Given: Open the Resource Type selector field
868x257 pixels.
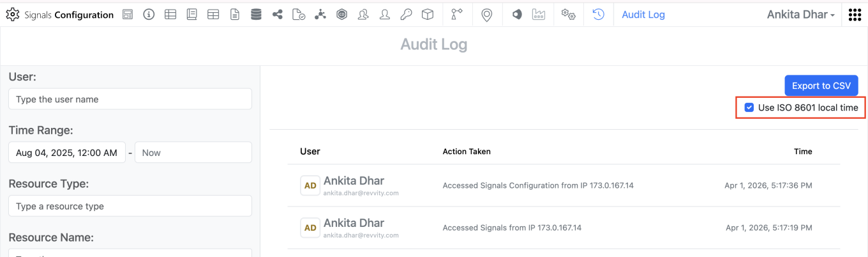Looking at the screenshot, I should [x=130, y=206].
